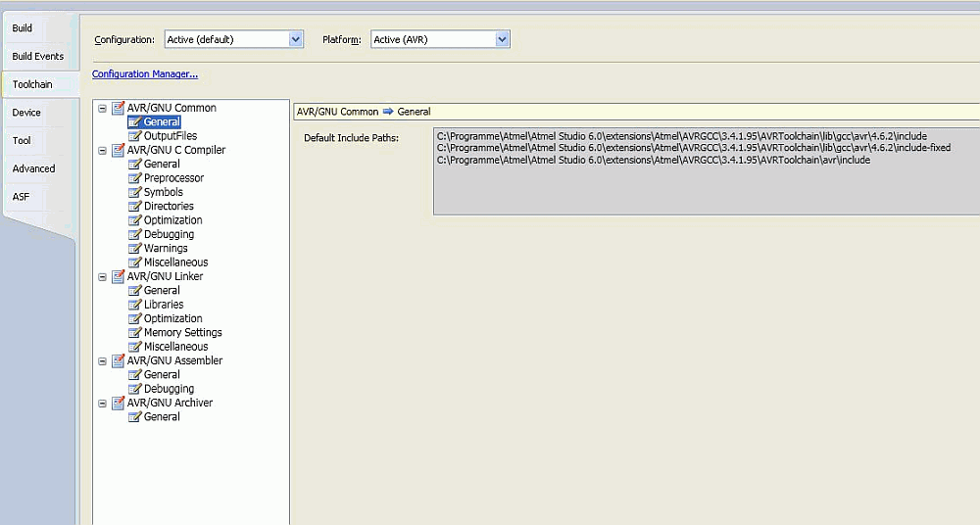Click the icon beside OutputFiles
The image size is (980, 525).
pyautogui.click(x=135, y=135)
